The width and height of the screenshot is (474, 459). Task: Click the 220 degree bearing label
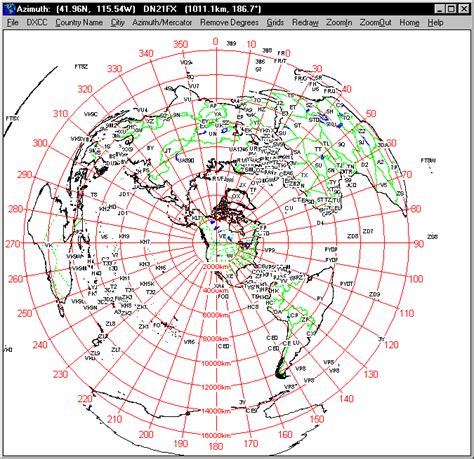point(85,399)
